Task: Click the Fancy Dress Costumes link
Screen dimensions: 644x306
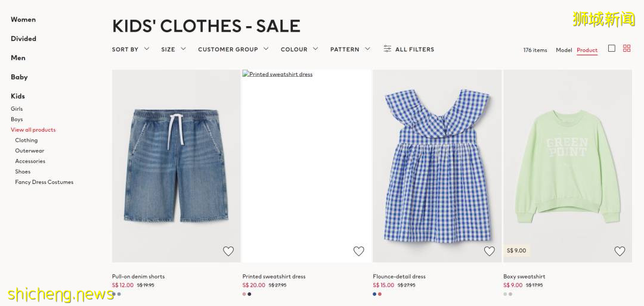Action: coord(44,182)
